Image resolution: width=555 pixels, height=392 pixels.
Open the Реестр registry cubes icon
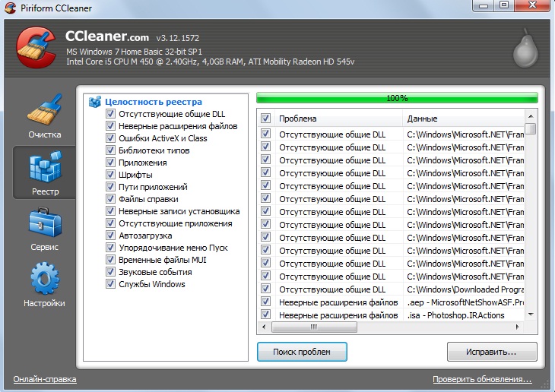(46, 166)
